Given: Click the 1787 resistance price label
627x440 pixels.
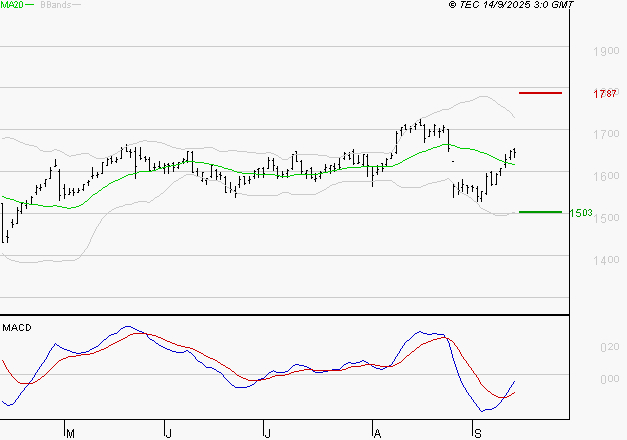Looking at the screenshot, I should [603, 93].
